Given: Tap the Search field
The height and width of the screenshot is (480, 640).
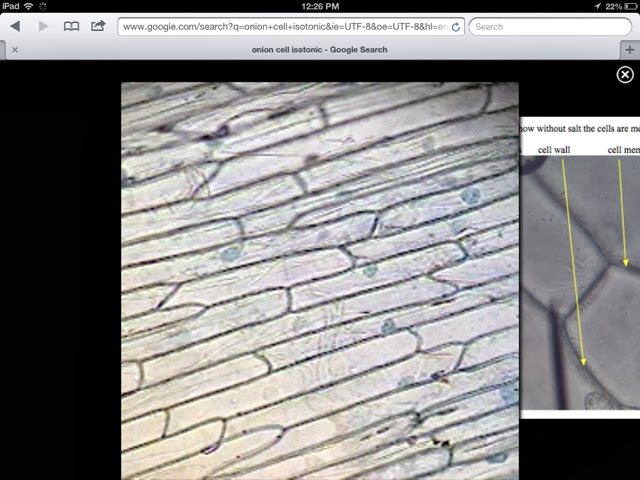Looking at the screenshot, I should click(x=550, y=27).
